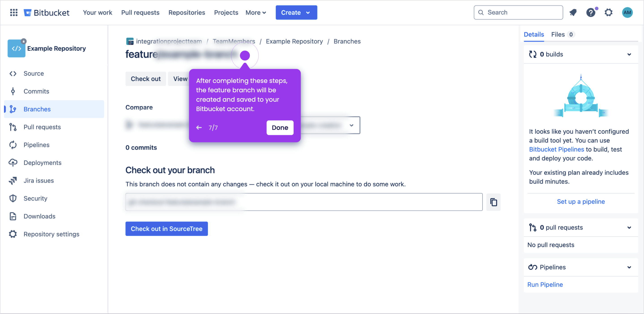
Task: Click the Pull requests sidebar icon
Action: click(13, 127)
